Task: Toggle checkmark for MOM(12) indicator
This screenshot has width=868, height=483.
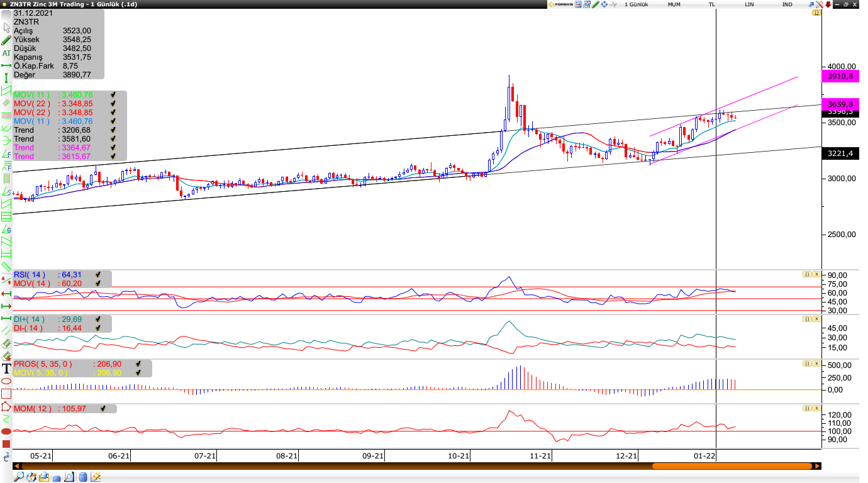Action: (x=103, y=409)
